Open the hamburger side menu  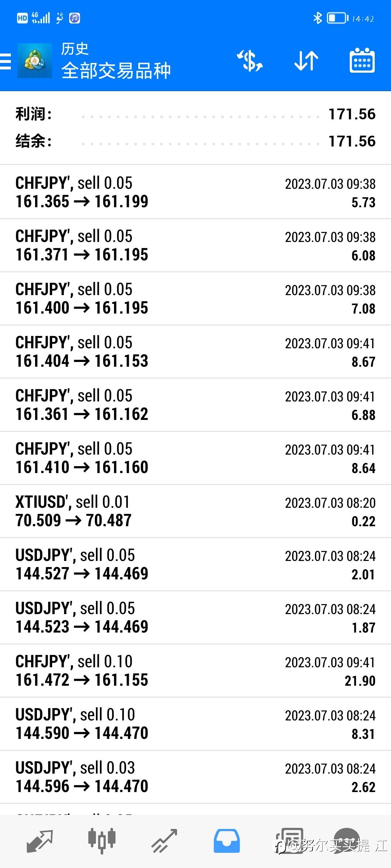5,61
